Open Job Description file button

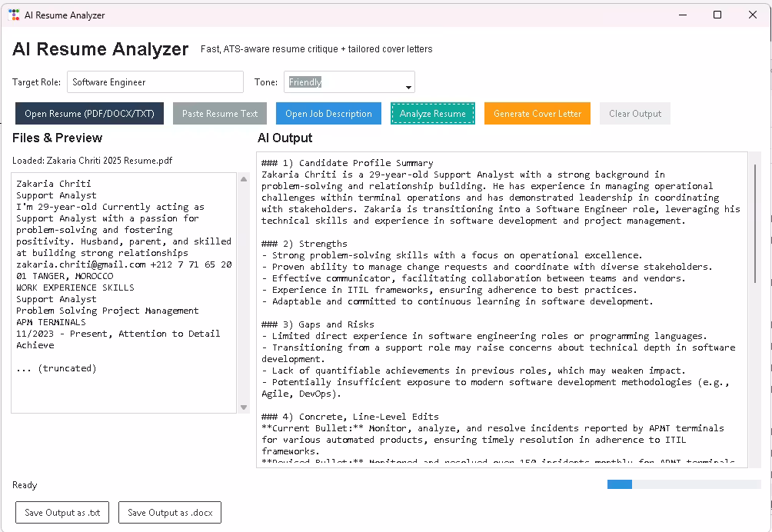[x=328, y=114]
